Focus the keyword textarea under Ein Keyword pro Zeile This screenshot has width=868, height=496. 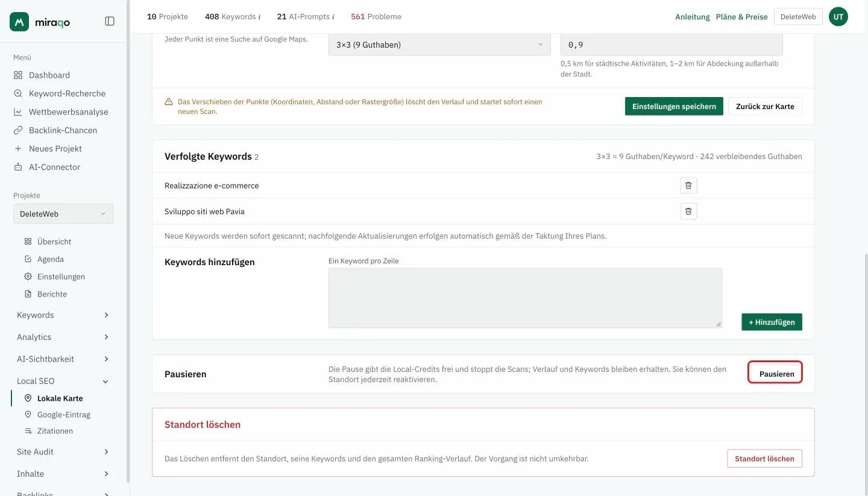click(525, 298)
